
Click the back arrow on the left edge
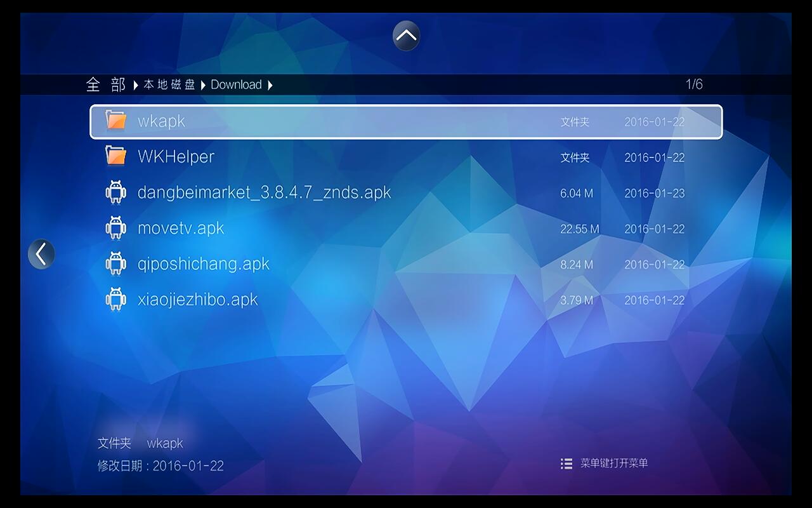(x=41, y=253)
